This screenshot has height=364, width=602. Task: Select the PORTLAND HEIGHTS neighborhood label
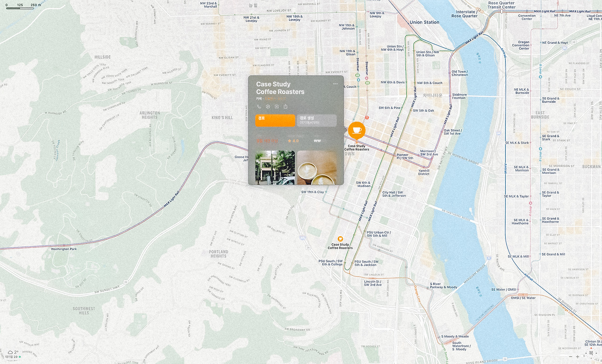219,254
